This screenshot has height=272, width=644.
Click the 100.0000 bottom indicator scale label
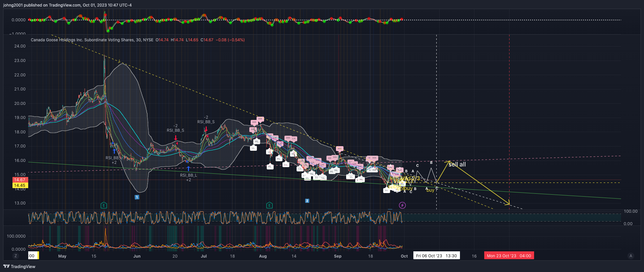(x=16, y=236)
